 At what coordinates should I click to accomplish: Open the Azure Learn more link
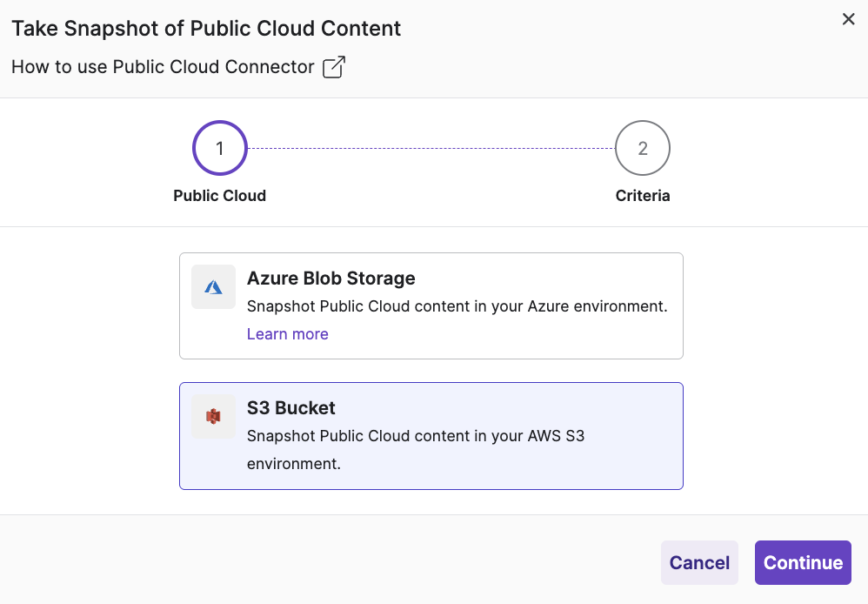[x=287, y=334]
